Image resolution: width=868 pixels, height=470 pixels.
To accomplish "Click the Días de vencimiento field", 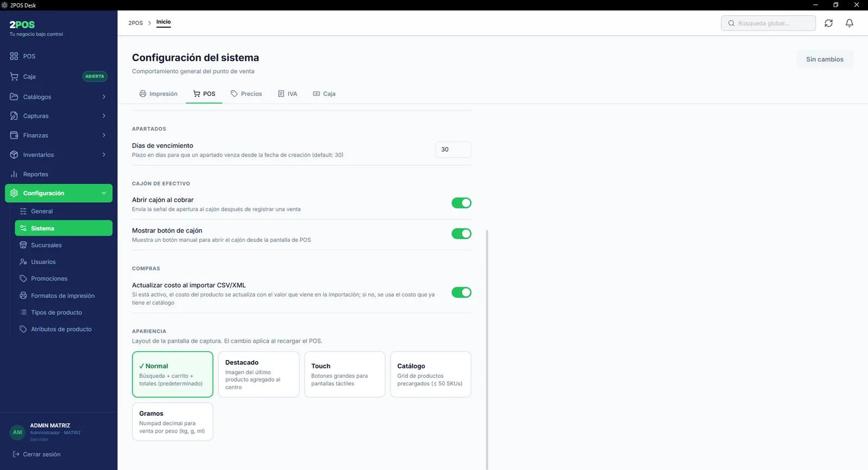I will (453, 150).
